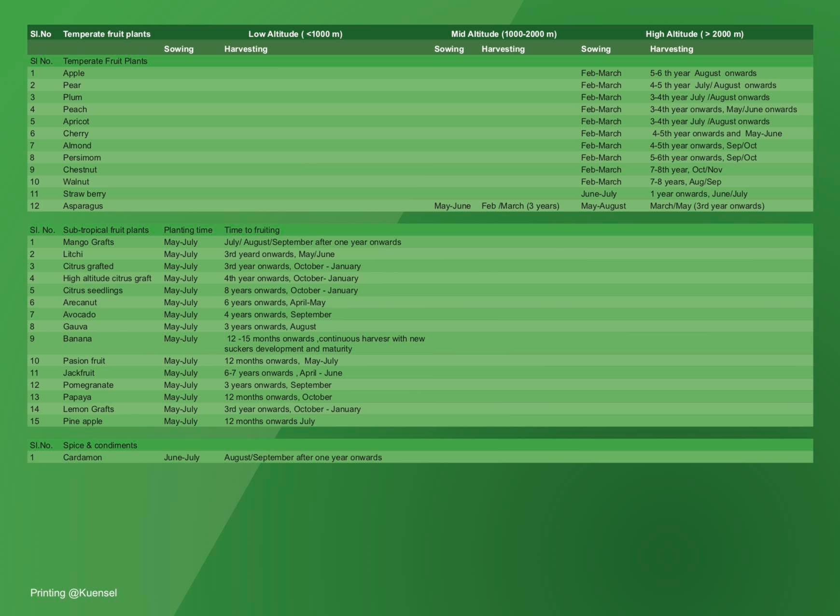Select the Banana fruiting description text

click(324, 344)
